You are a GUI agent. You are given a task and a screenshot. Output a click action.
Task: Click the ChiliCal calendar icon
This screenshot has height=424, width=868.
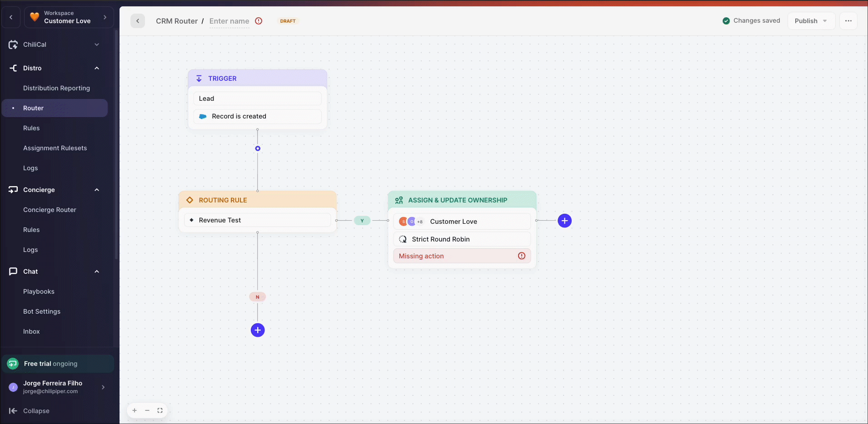tap(13, 44)
